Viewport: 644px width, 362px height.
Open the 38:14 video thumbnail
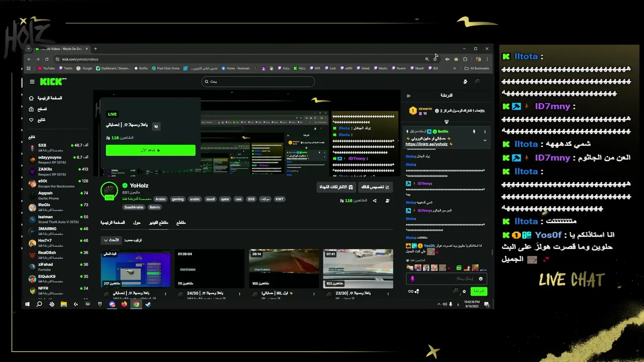[284, 268]
